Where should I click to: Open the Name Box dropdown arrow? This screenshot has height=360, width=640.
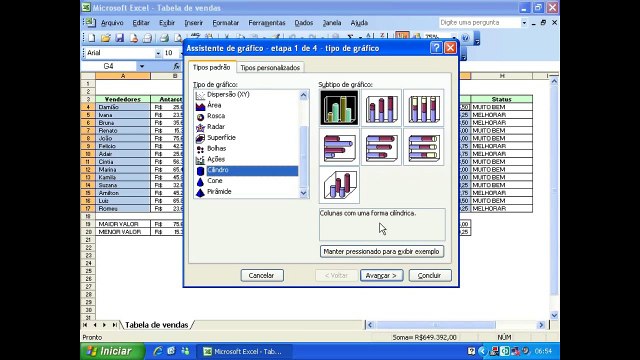point(141,66)
